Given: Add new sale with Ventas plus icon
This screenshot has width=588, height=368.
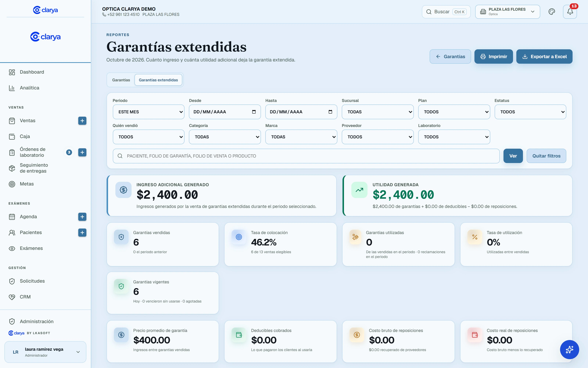Looking at the screenshot, I should click(82, 121).
